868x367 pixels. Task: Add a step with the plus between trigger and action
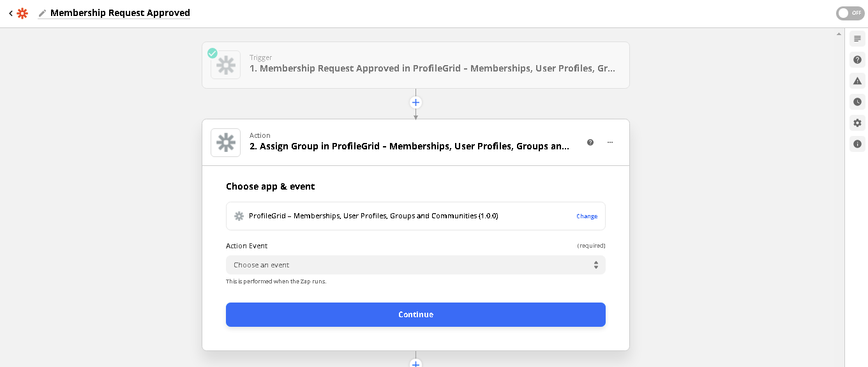coord(415,103)
